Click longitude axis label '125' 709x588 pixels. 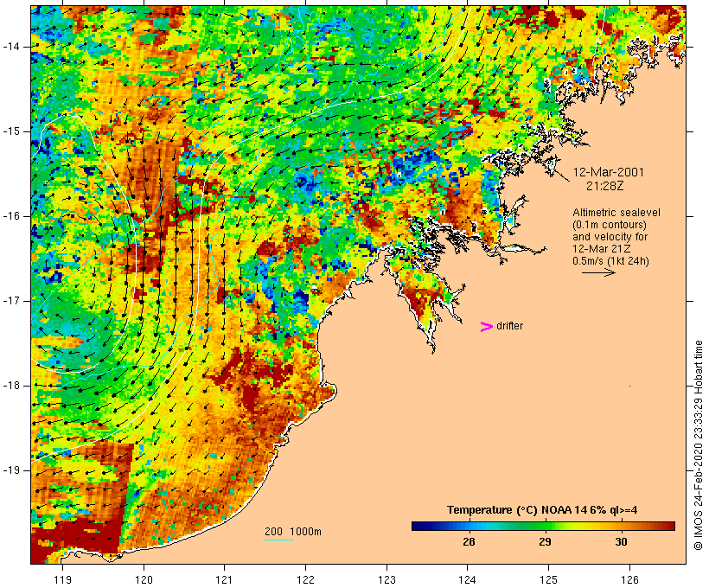point(548,580)
